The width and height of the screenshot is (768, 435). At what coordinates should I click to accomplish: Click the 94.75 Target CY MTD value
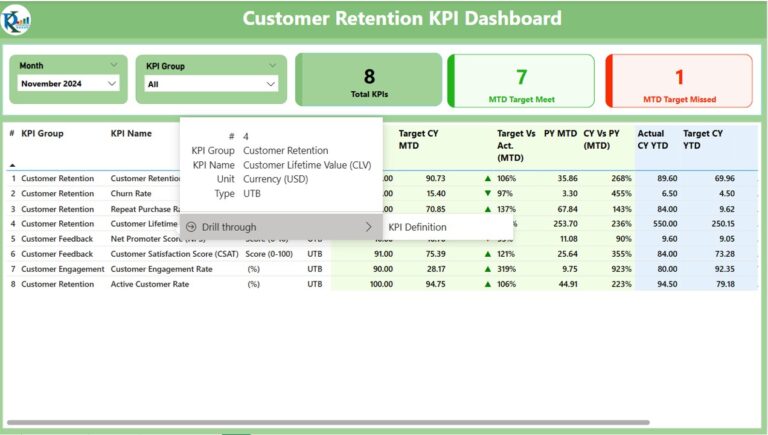(x=435, y=284)
